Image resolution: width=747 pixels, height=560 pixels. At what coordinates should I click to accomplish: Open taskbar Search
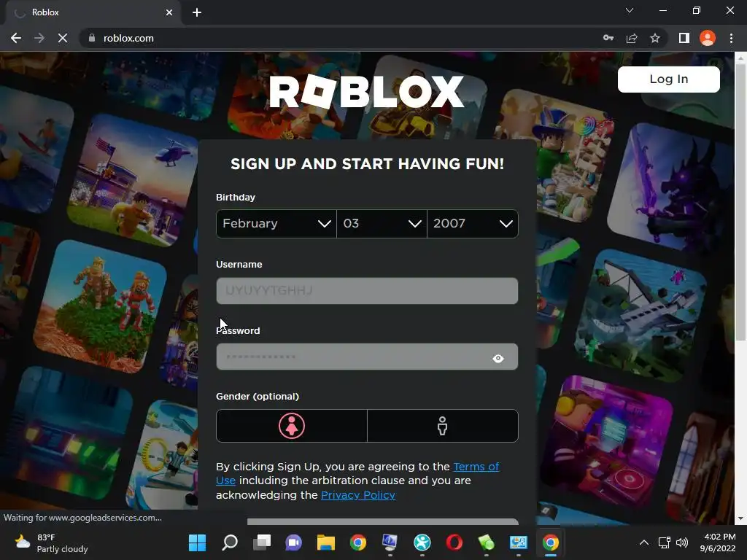coord(230,542)
